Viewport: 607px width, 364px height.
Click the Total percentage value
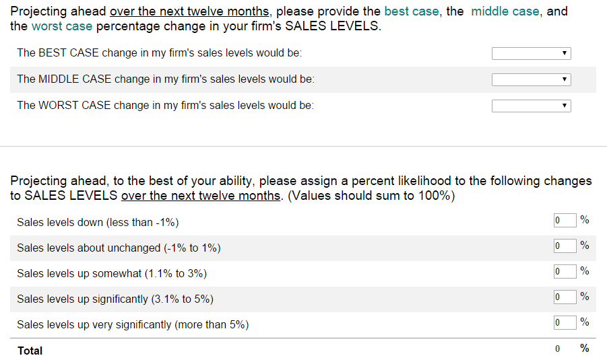tap(557, 349)
